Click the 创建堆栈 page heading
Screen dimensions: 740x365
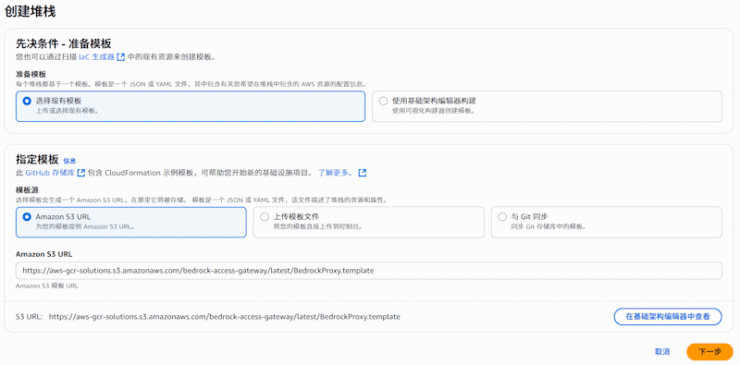pos(30,12)
